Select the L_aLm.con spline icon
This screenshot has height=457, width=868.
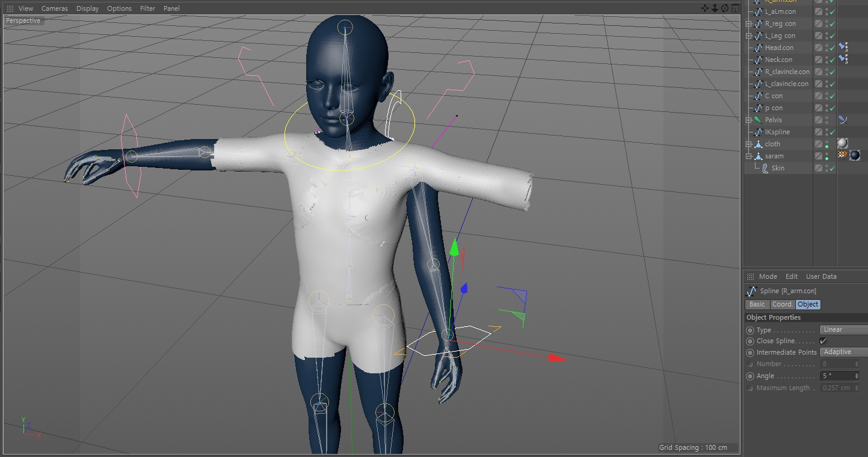[759, 11]
